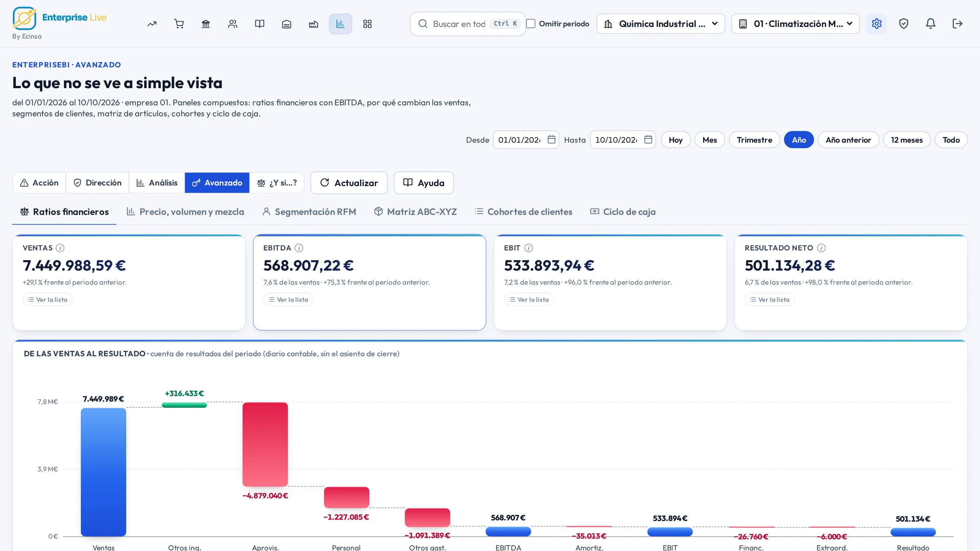Click the Desde date input field
This screenshot has height=551, width=980.
click(x=526, y=140)
